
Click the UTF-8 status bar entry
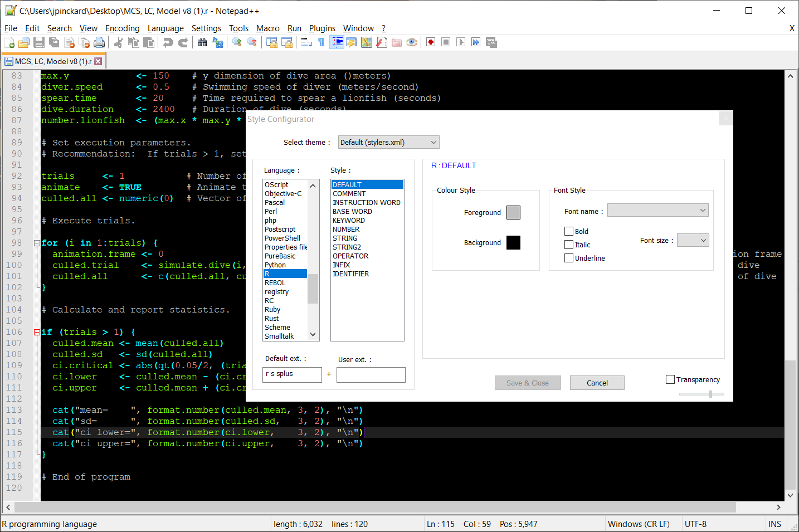point(695,524)
